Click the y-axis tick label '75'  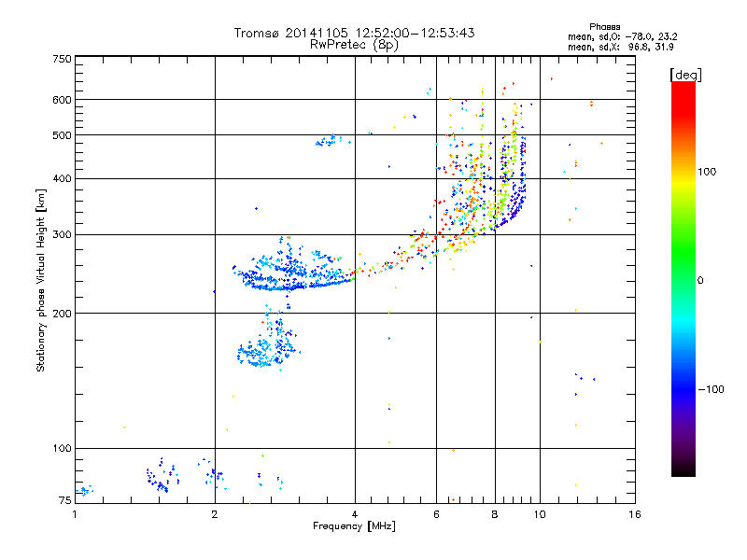click(x=65, y=500)
